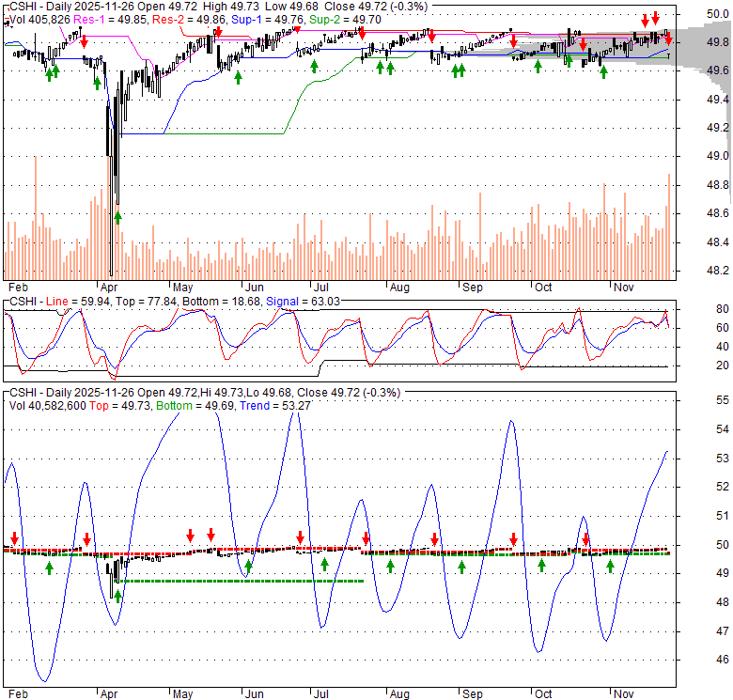The width and height of the screenshot is (733, 700).
Task: Click the 80 level on the oscillator axis
Action: point(723,309)
